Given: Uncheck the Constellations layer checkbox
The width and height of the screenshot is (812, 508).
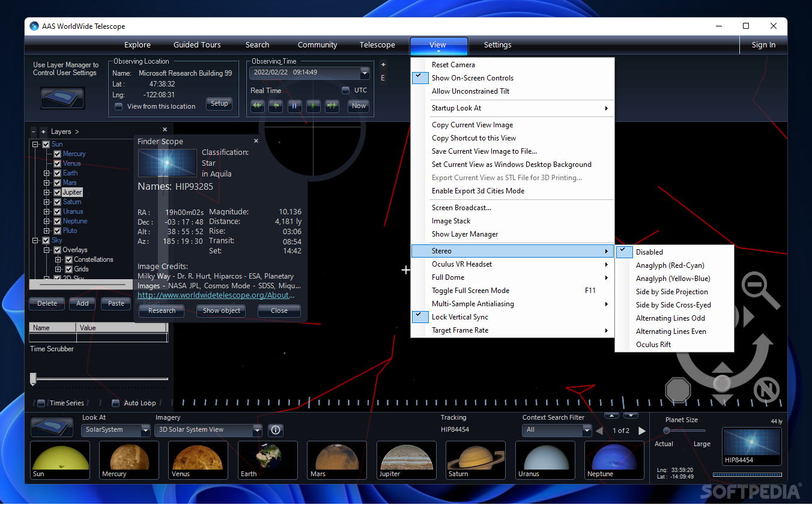Looking at the screenshot, I should pyautogui.click(x=68, y=259).
